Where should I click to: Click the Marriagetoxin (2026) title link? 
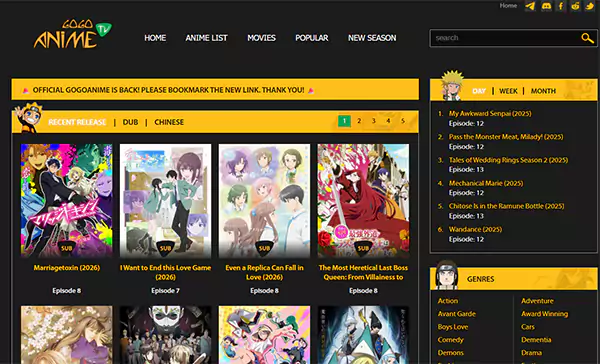[67, 268]
